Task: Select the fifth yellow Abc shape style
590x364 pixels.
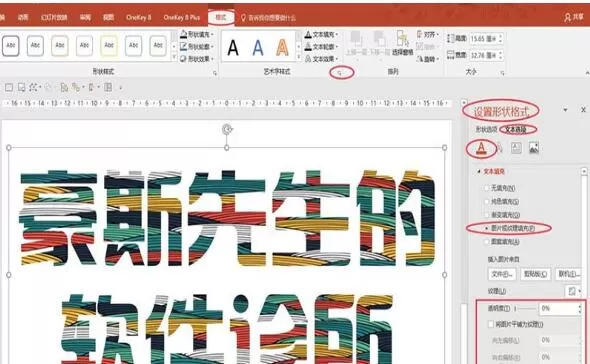Action: (x=109, y=46)
